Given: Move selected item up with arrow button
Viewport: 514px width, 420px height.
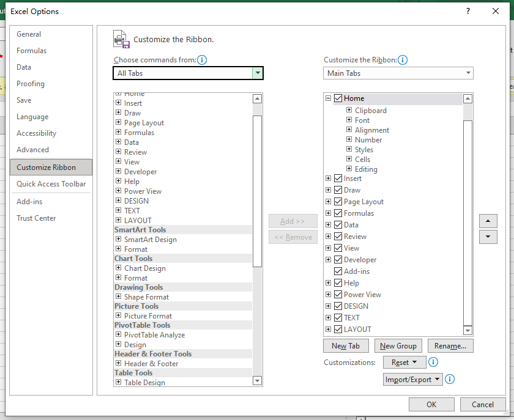Looking at the screenshot, I should 488,221.
